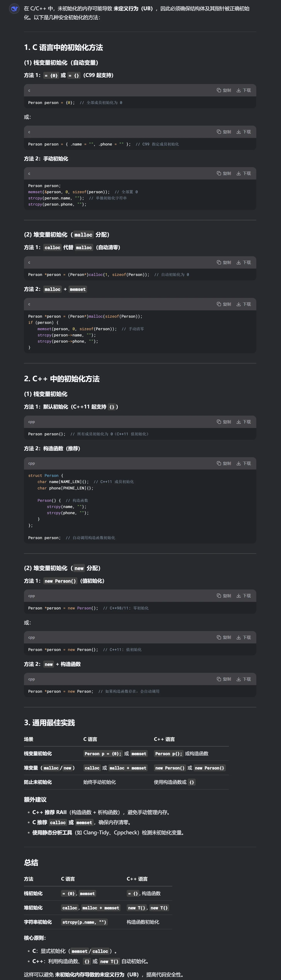Copy the stack memset and strcpy code block

(x=224, y=173)
